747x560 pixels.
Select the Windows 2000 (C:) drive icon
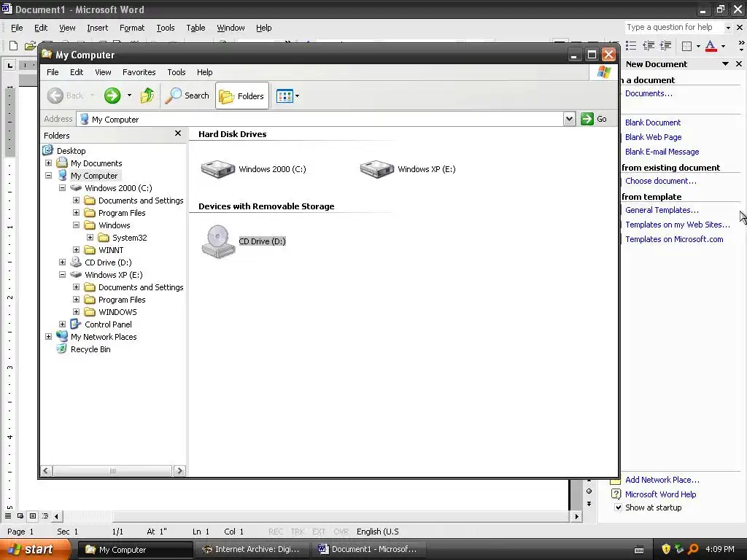click(218, 168)
